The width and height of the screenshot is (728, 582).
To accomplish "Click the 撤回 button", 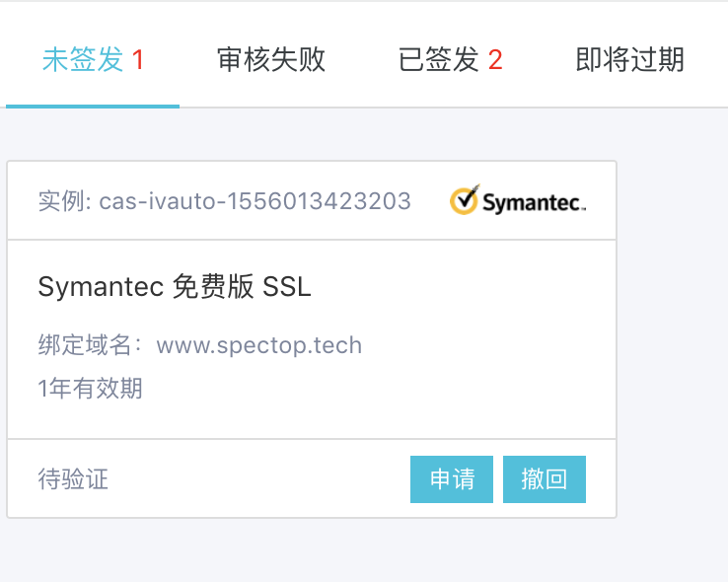I will 544,479.
